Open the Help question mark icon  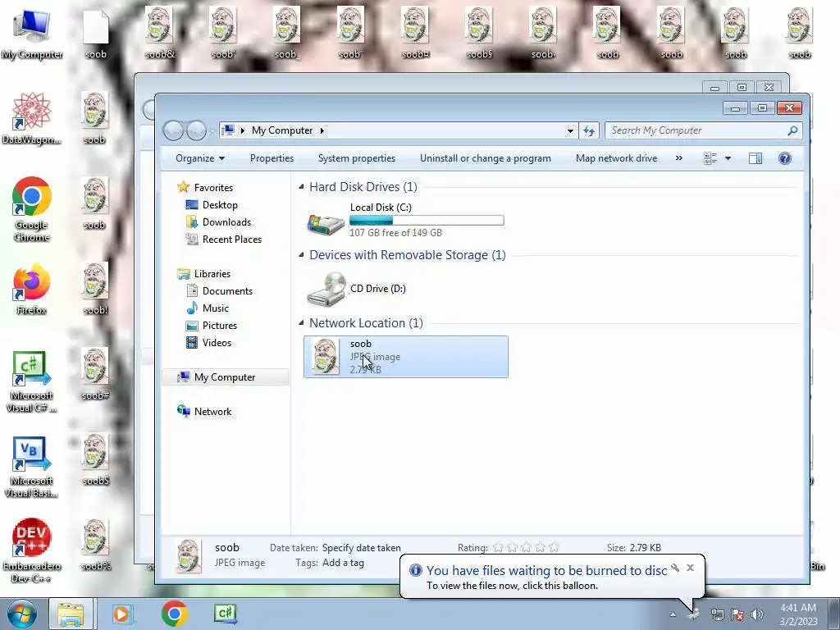[785, 158]
